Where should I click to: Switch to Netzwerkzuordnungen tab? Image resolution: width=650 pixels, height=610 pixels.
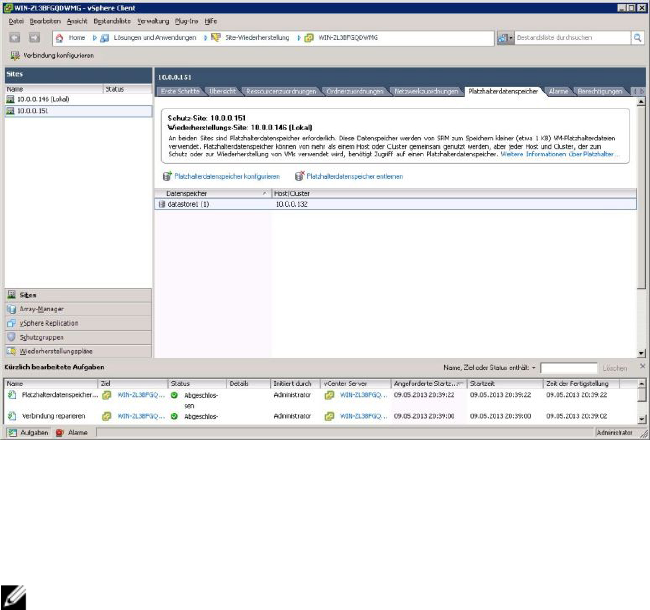426,91
